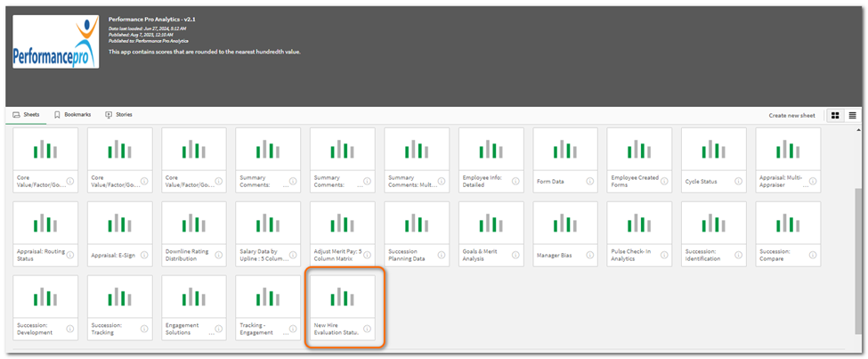This screenshot has height=359, width=868.
Task: Show info for Appraisal: E-Sign sheet
Action: [144, 255]
